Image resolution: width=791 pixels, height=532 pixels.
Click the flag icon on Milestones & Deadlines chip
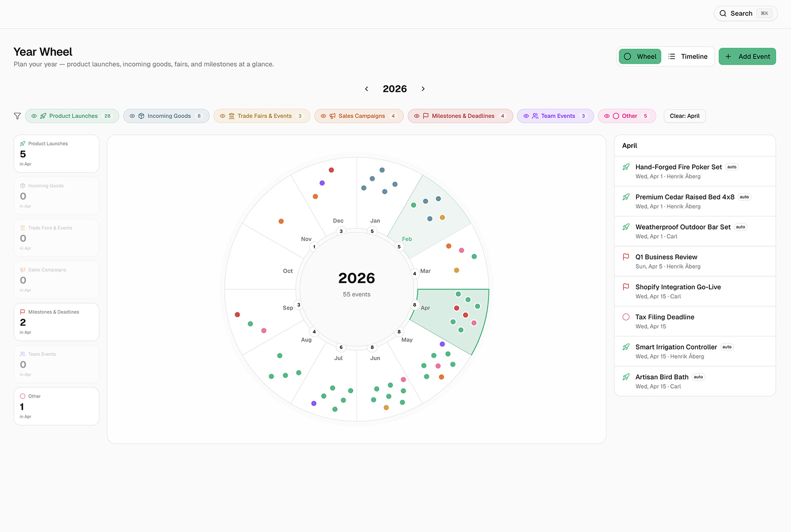(425, 116)
